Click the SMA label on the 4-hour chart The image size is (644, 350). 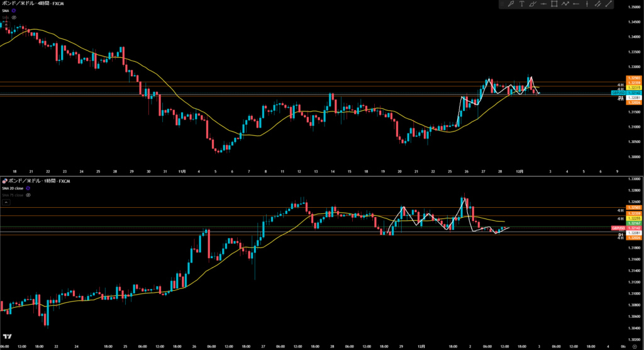(x=6, y=11)
